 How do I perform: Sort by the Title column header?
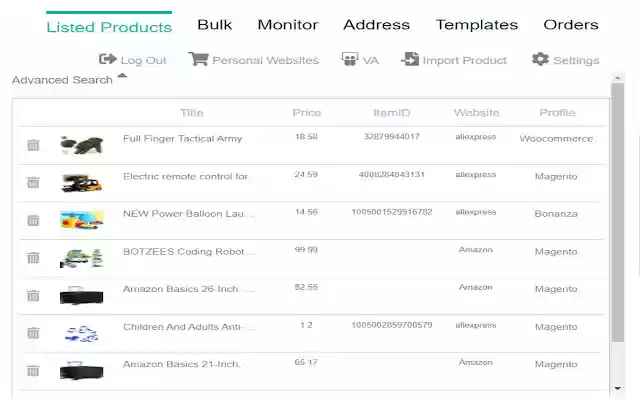click(x=192, y=113)
